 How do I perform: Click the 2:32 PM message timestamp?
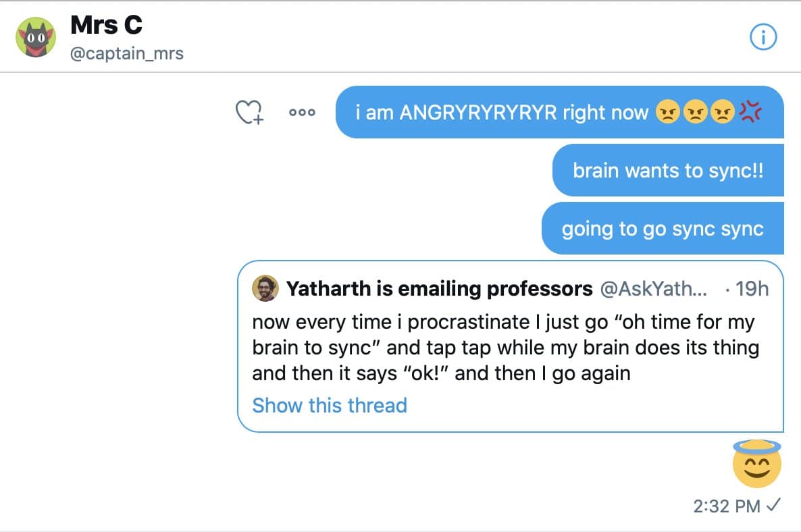[x=726, y=506]
